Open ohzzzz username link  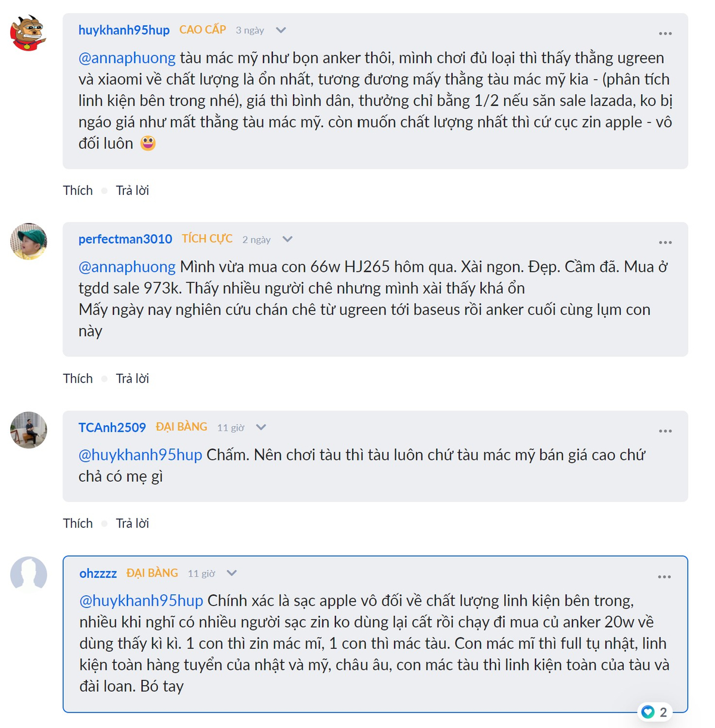(98, 573)
